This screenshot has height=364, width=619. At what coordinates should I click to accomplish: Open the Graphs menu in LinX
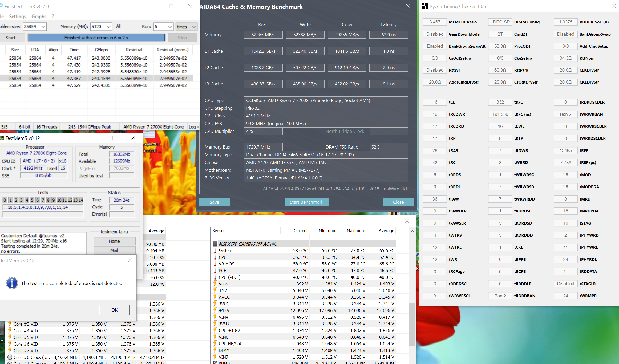pos(39,17)
